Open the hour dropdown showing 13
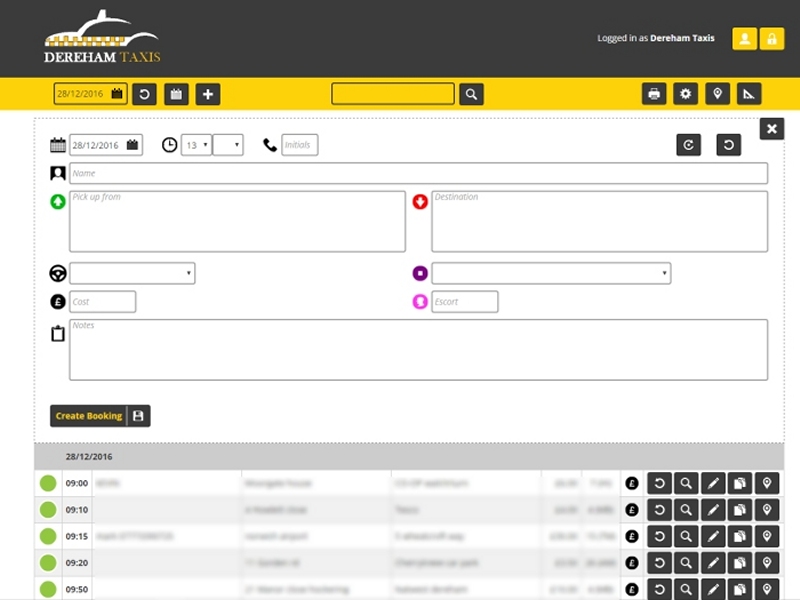800x600 pixels. tap(196, 145)
